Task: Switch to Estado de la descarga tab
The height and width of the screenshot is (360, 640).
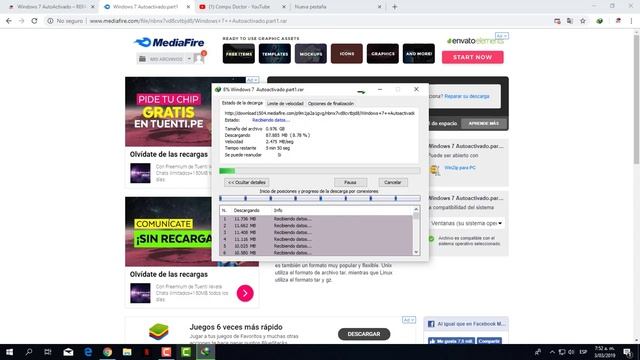Action: point(242,103)
